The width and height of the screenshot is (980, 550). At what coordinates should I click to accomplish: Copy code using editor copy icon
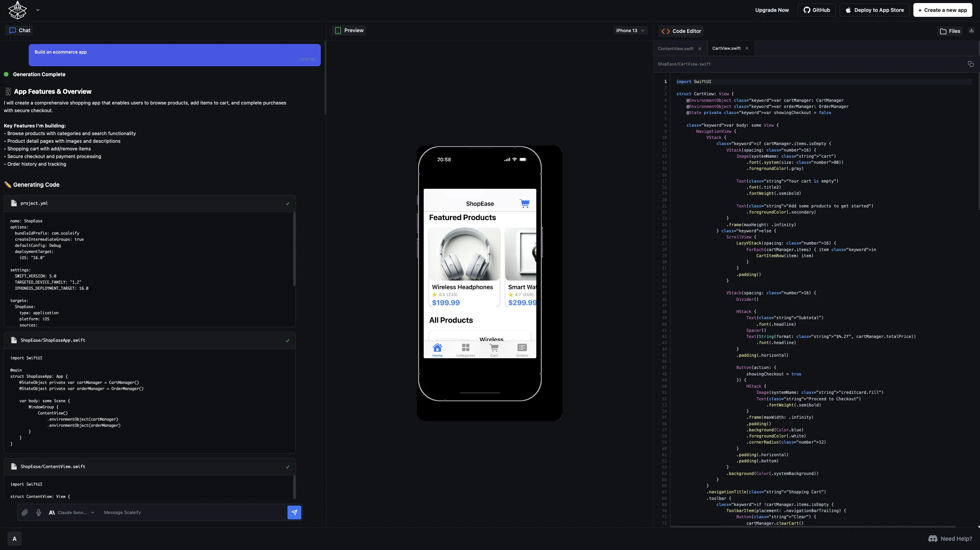pyautogui.click(x=970, y=64)
